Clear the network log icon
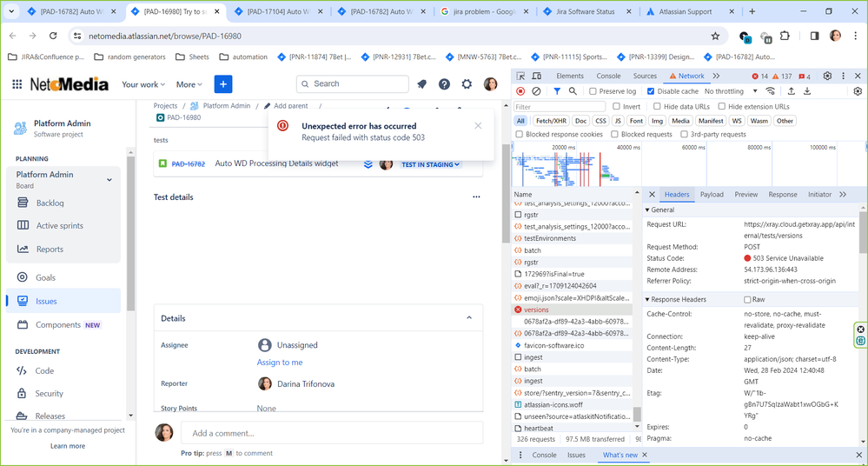 (536, 91)
